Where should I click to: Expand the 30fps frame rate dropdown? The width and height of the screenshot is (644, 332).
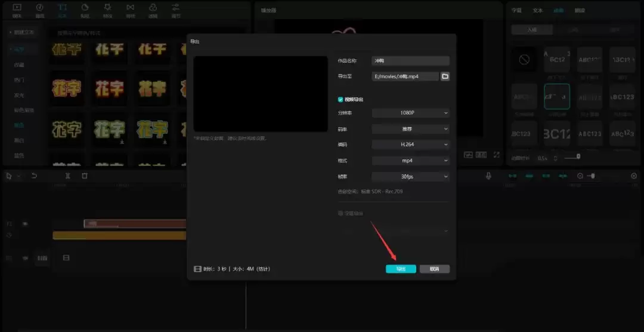point(410,177)
